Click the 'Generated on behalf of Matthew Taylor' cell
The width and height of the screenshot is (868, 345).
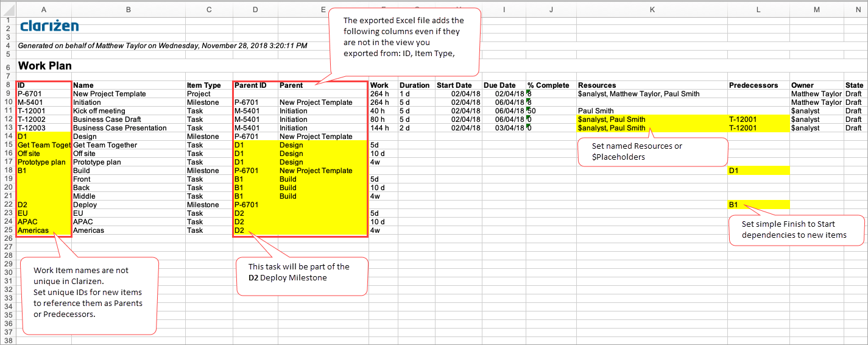point(163,46)
